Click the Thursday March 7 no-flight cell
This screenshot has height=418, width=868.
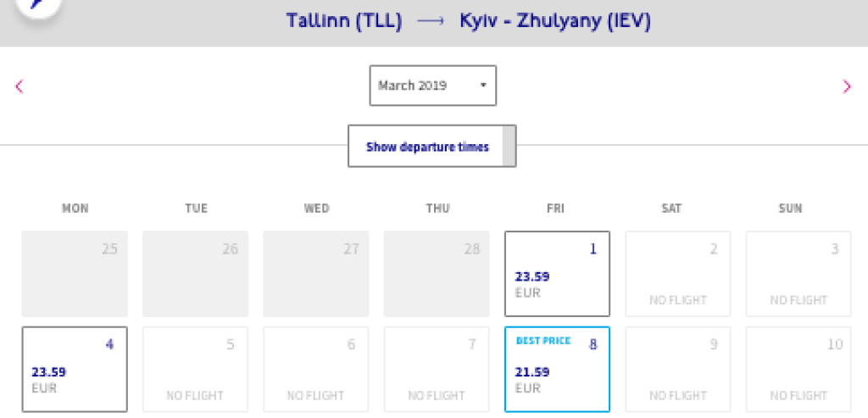437,370
